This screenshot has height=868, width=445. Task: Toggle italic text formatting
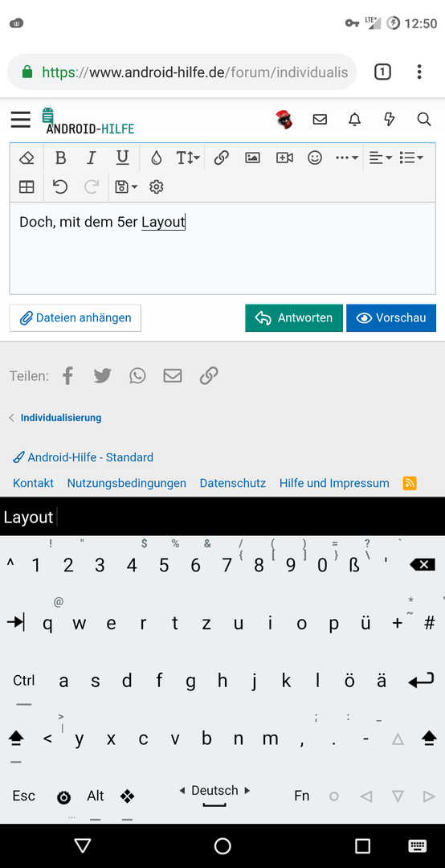(x=92, y=158)
